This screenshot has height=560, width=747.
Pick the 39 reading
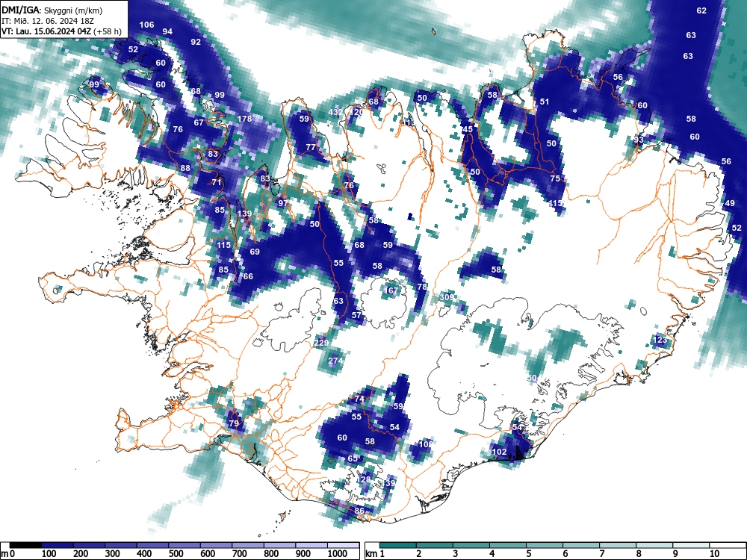click(x=390, y=483)
